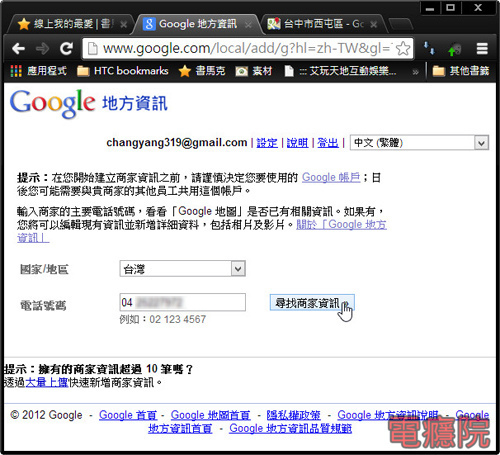500x455 pixels.
Task: Click the Google logo
Action: 52,103
